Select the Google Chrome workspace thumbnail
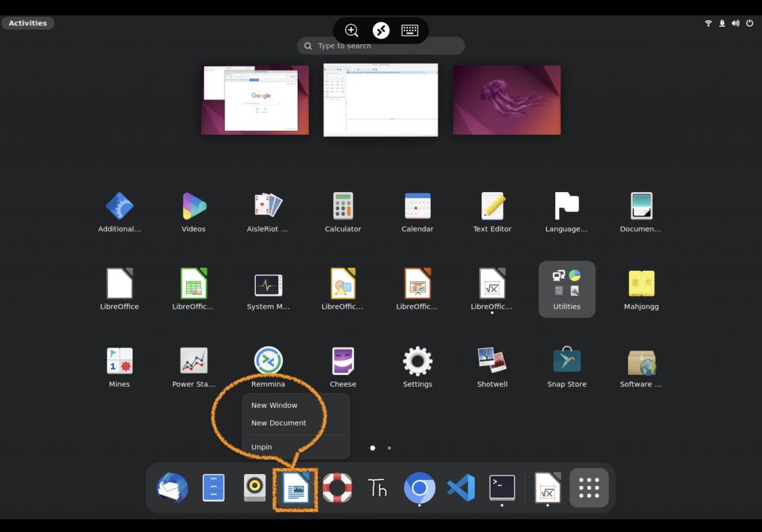The image size is (762, 532). (254, 100)
